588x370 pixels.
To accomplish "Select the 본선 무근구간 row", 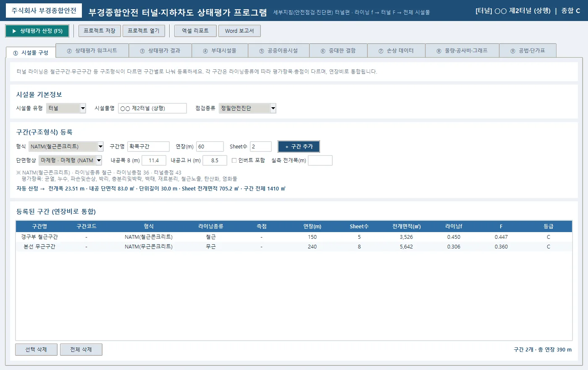I will click(x=294, y=247).
